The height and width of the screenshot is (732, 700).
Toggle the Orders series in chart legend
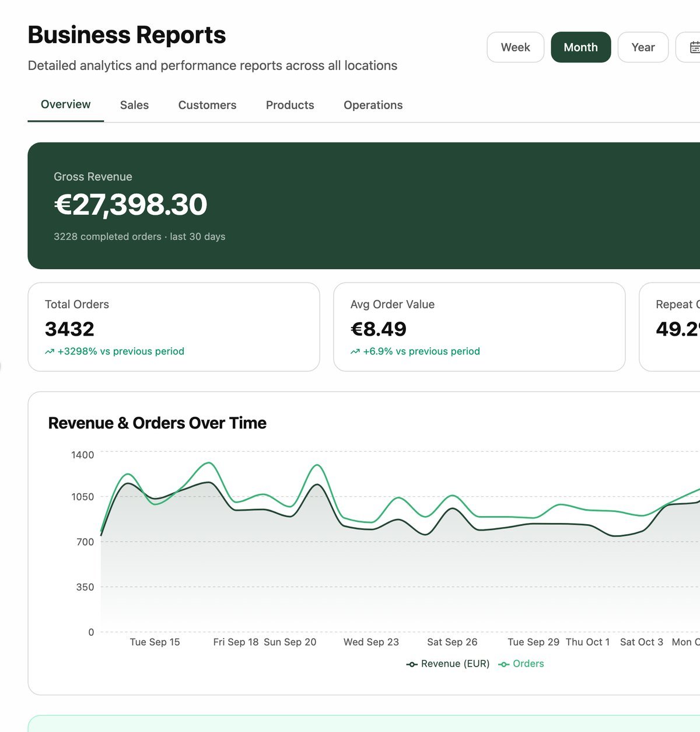click(x=521, y=664)
